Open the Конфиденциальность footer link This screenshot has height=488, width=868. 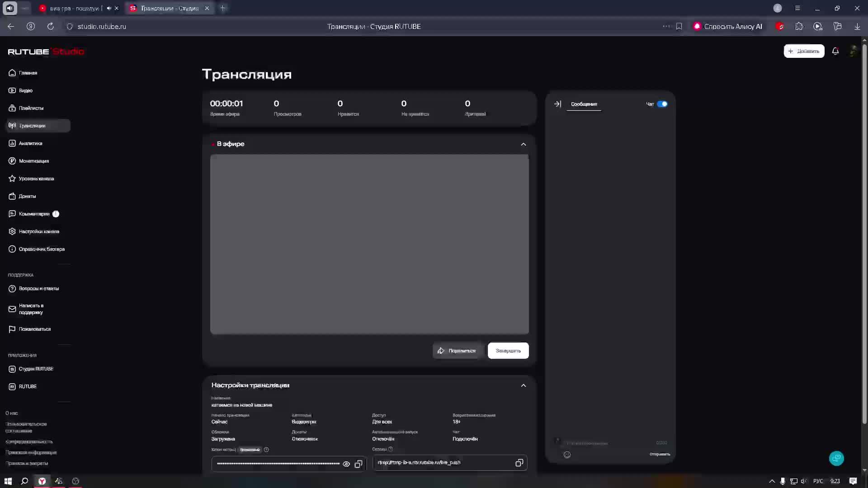point(29,441)
